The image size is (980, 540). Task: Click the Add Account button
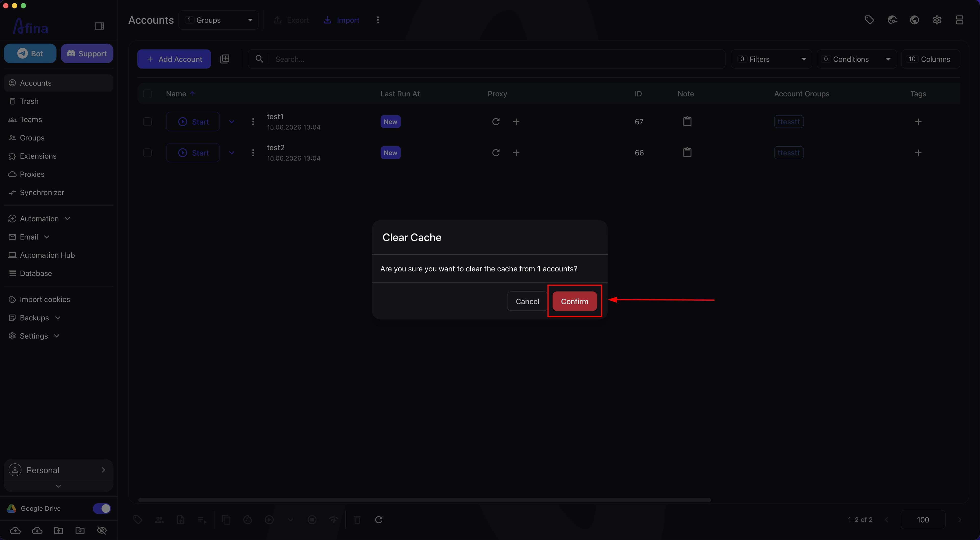point(174,59)
